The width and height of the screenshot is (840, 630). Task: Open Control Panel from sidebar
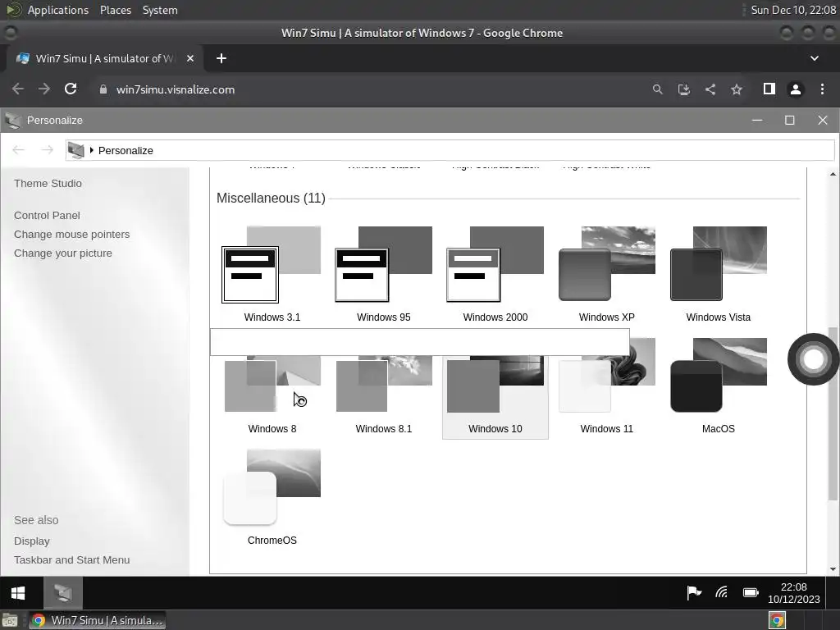pos(47,216)
